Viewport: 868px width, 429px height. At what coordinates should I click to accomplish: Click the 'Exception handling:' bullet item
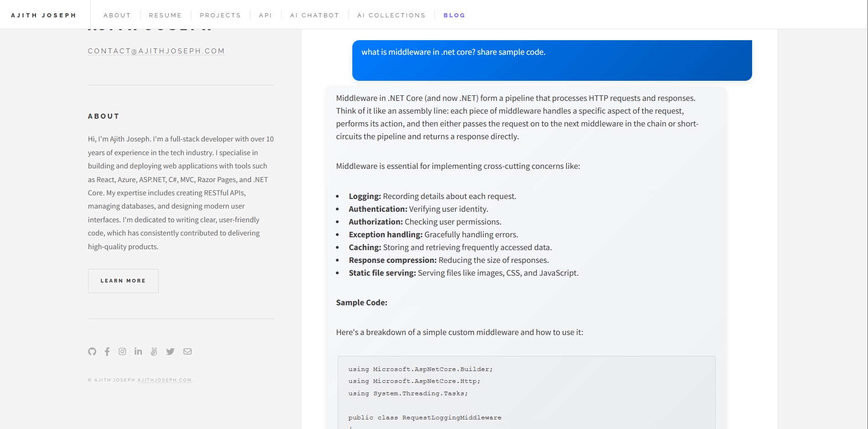[x=434, y=235]
